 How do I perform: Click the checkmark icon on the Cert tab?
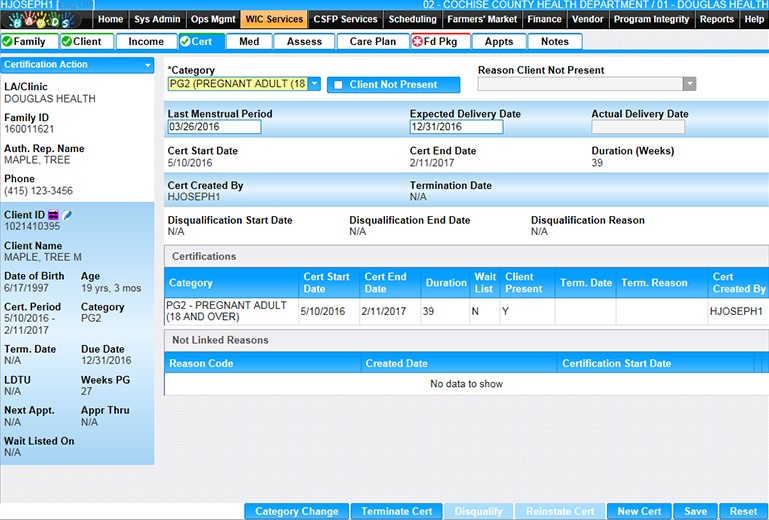click(185, 42)
